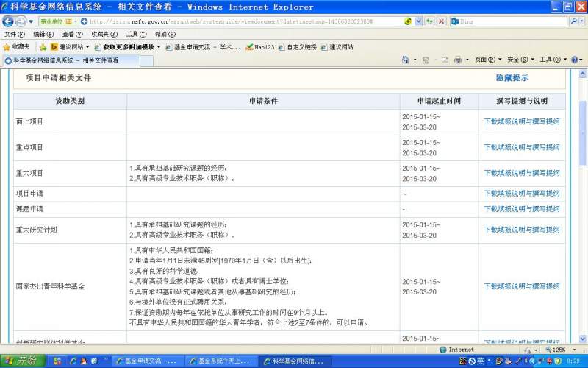Click the blue Help question mark icon

[x=575, y=60]
